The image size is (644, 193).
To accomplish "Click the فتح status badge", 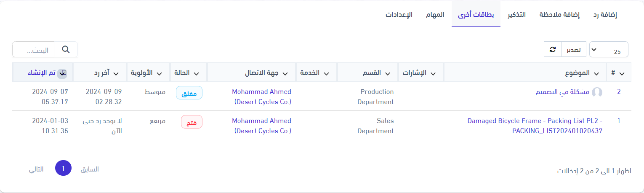I will [192, 122].
